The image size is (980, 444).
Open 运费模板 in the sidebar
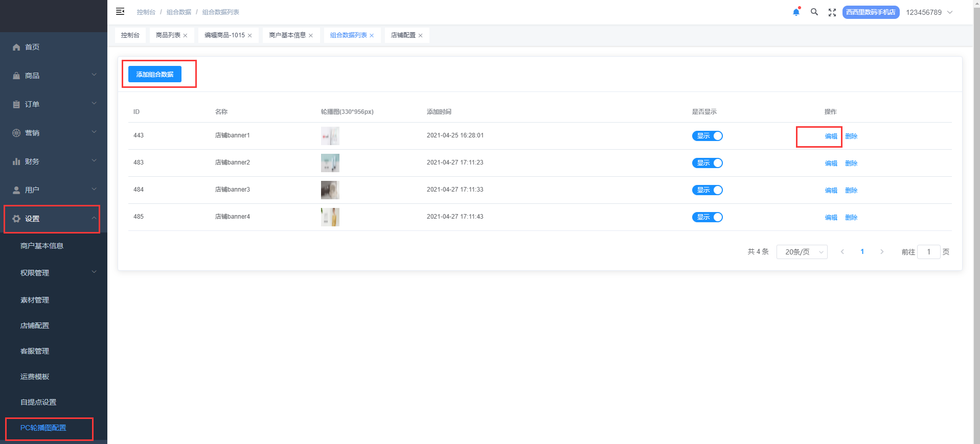pos(35,377)
